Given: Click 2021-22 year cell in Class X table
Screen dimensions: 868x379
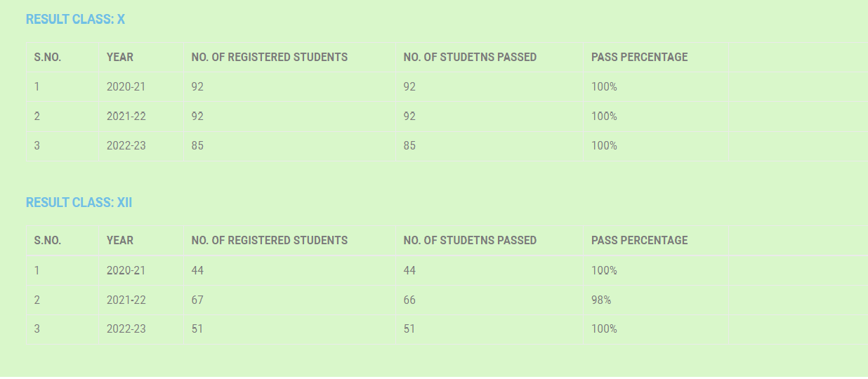Looking at the screenshot, I should click(126, 117).
